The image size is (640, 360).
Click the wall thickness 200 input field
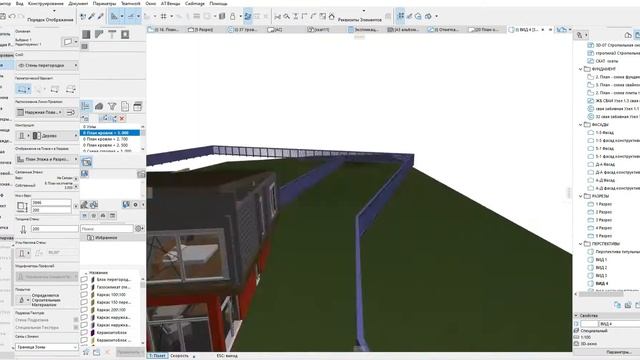[x=54, y=229]
